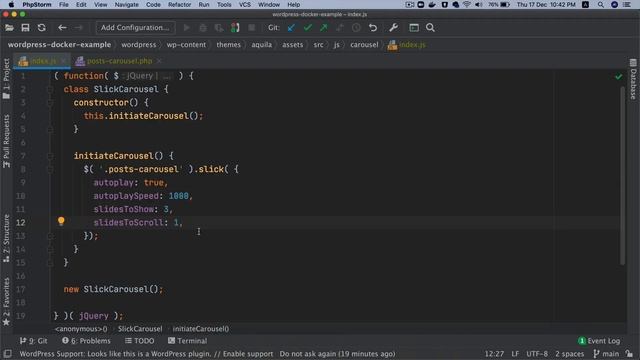Navigate back with left arrow

tap(62, 28)
